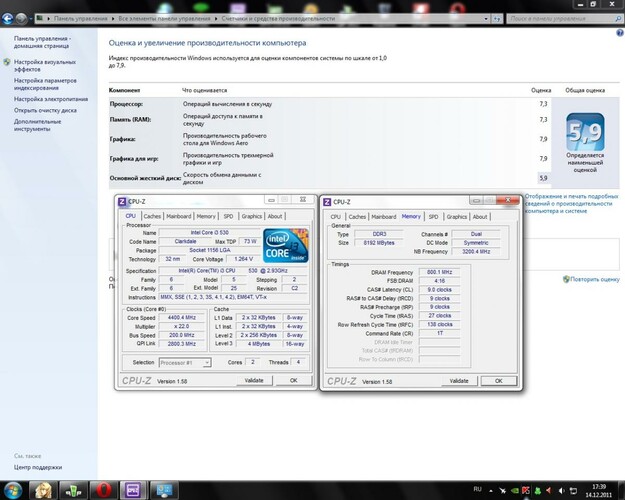Click the Forward navigation arrow

[21, 18]
